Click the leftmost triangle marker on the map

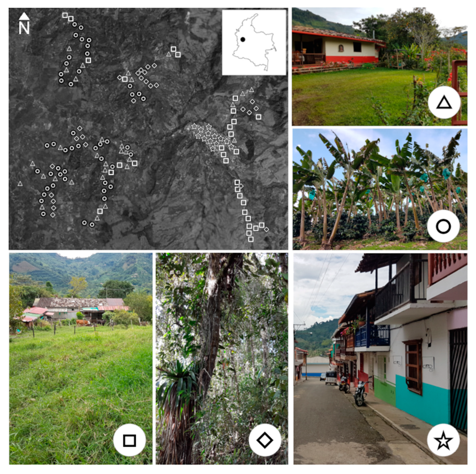click(20, 183)
